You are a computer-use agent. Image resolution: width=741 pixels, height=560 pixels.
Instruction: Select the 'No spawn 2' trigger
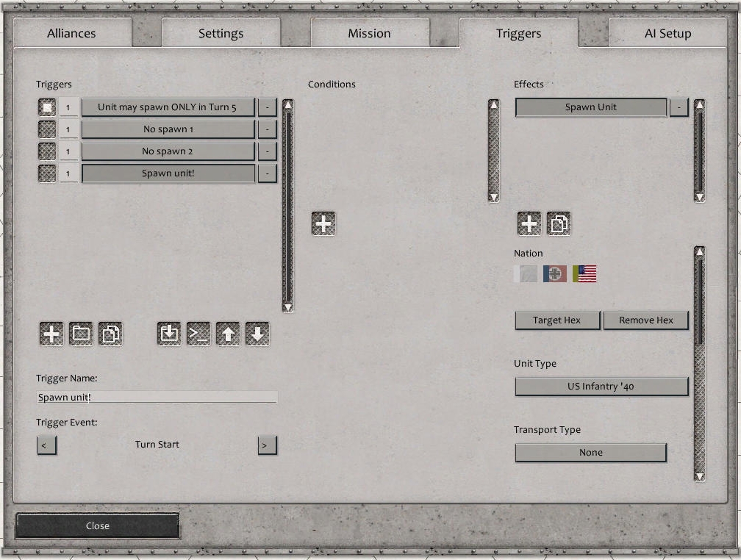tap(168, 151)
